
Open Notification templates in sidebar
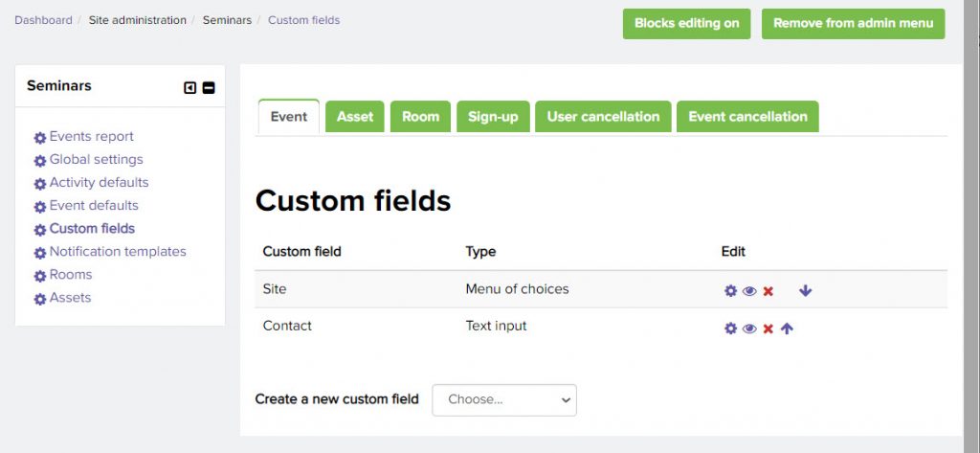pyautogui.click(x=118, y=252)
